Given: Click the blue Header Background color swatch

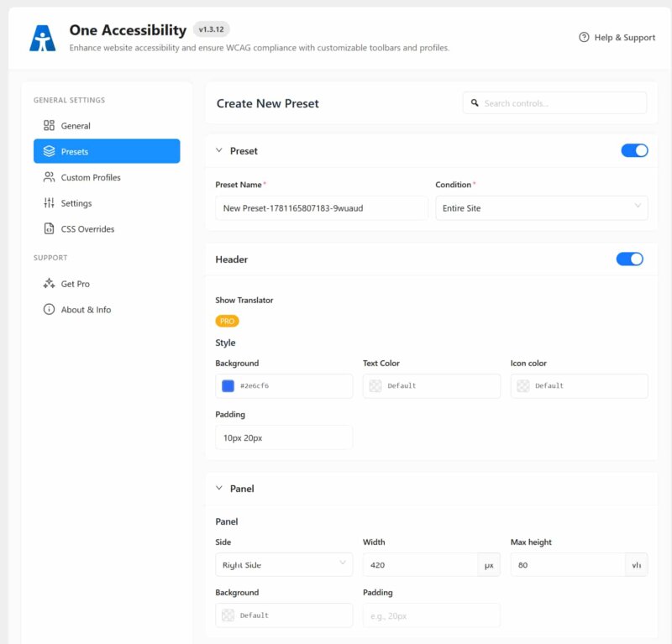Looking at the screenshot, I should 228,385.
